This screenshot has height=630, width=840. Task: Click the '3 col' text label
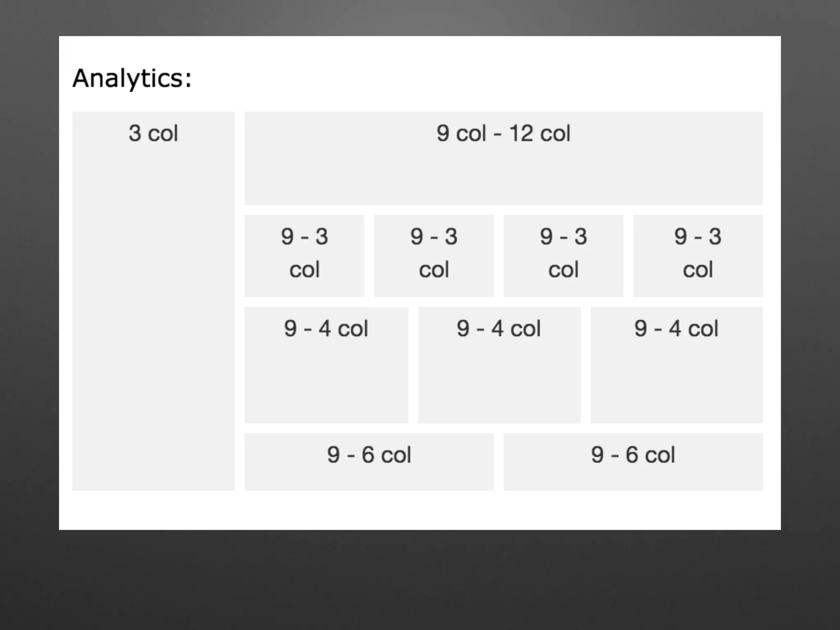pyautogui.click(x=153, y=133)
